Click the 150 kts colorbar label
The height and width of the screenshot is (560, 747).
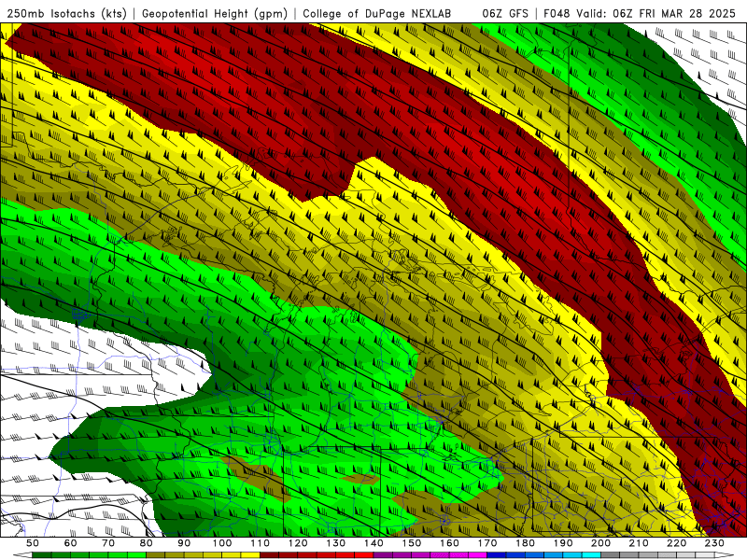tap(412, 543)
